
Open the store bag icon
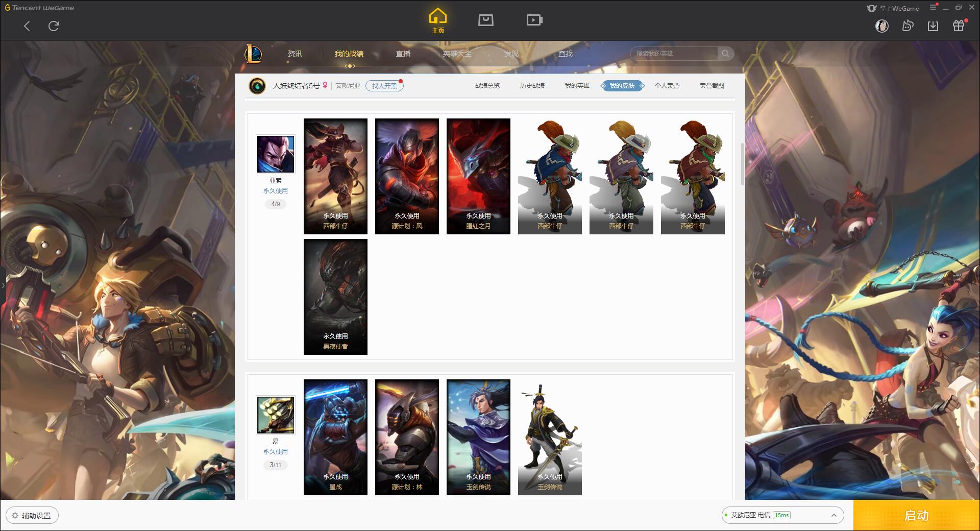485,20
